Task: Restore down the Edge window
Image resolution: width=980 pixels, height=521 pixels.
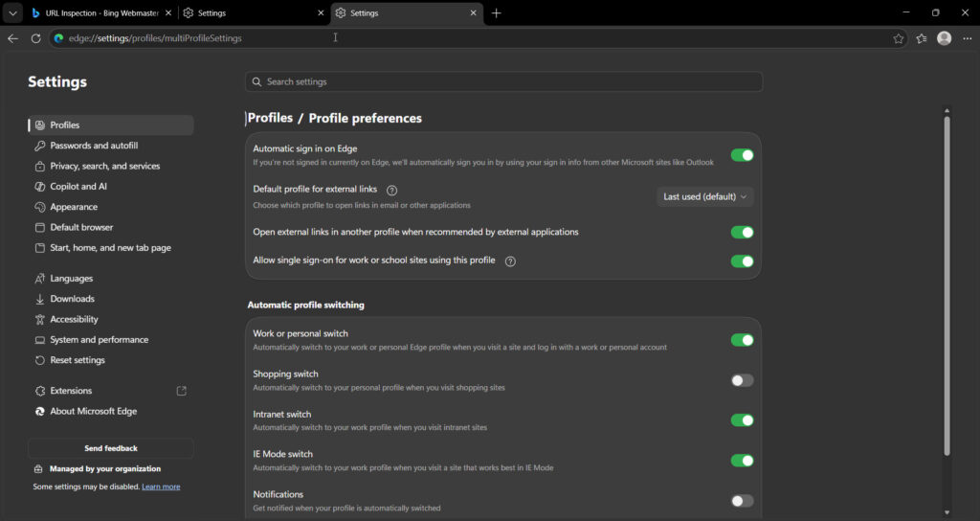Action: point(936,12)
